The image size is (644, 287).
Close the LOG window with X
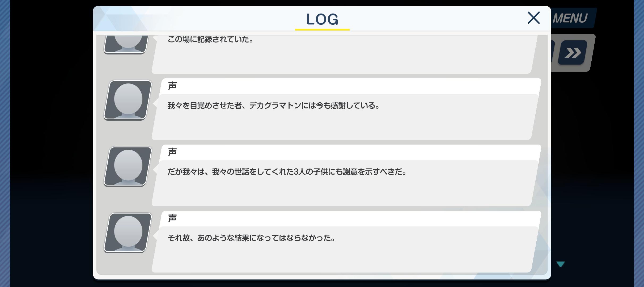click(533, 18)
